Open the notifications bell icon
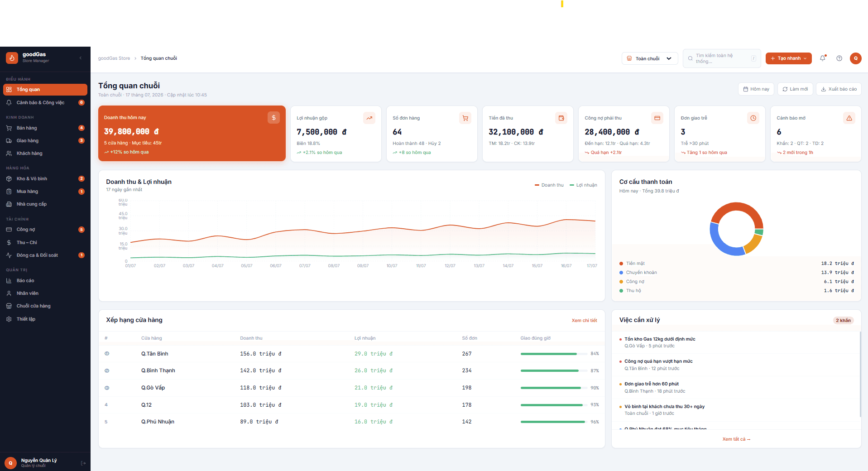 pyautogui.click(x=823, y=58)
